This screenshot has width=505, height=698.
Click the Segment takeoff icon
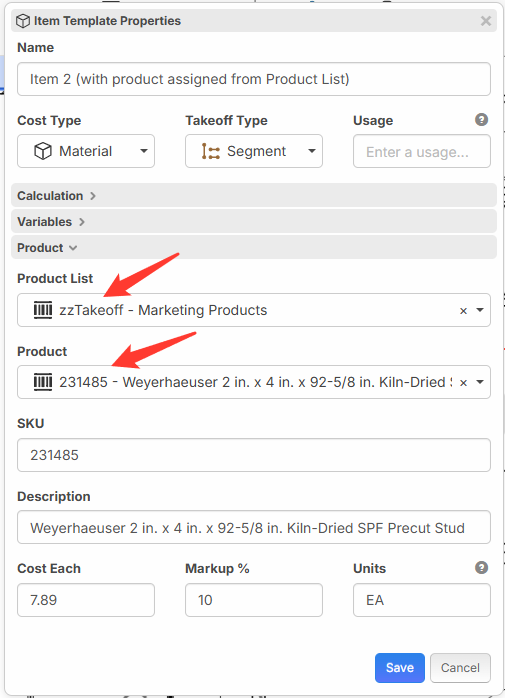(x=211, y=151)
